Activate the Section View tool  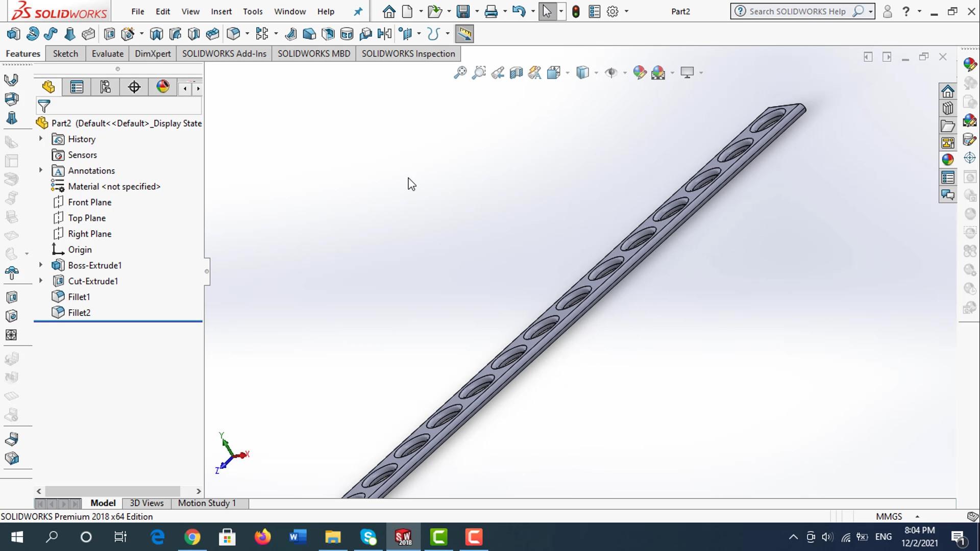[516, 72]
